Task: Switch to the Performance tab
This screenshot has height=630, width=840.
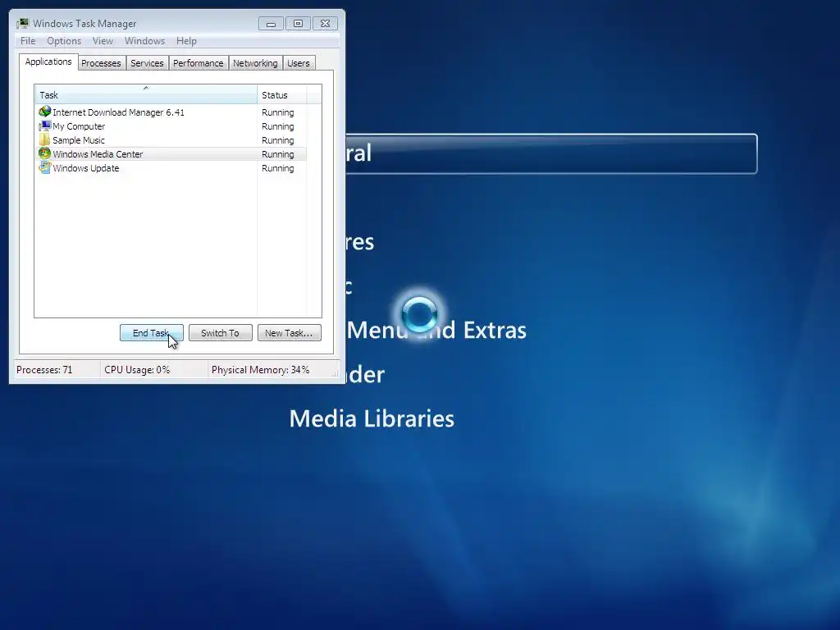Action: [199, 63]
